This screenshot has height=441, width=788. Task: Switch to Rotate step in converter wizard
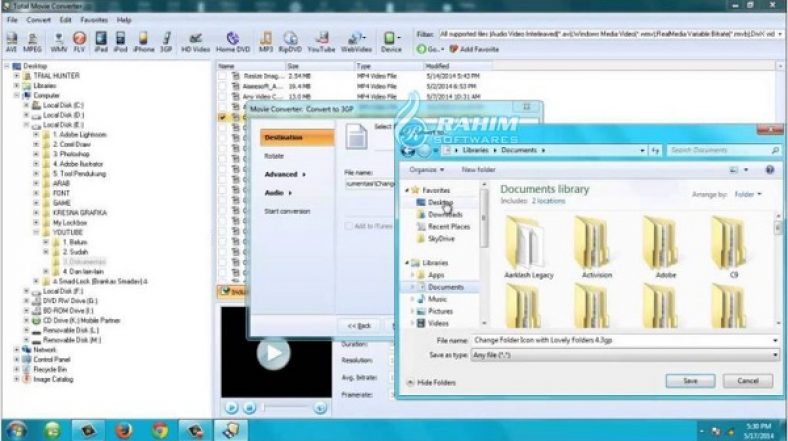click(274, 156)
